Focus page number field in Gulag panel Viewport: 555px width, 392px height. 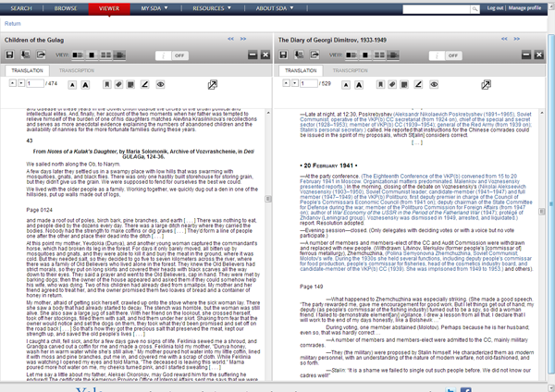click(x=35, y=83)
